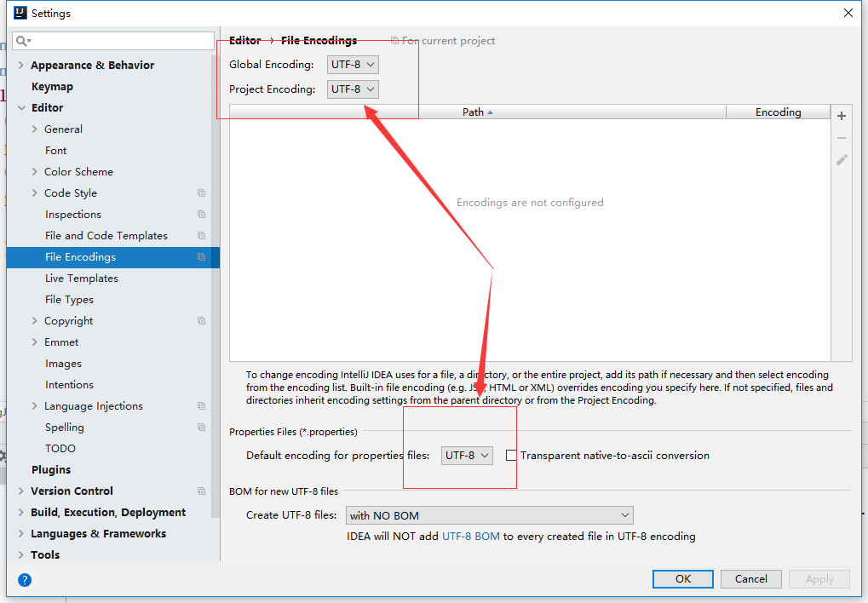Expand Build, Execution, Deployment section
Viewport: 868px width, 603px height.
tap(20, 512)
